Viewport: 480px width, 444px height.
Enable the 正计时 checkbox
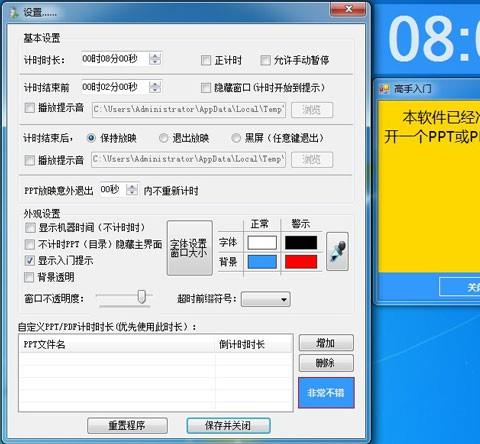[x=206, y=60]
